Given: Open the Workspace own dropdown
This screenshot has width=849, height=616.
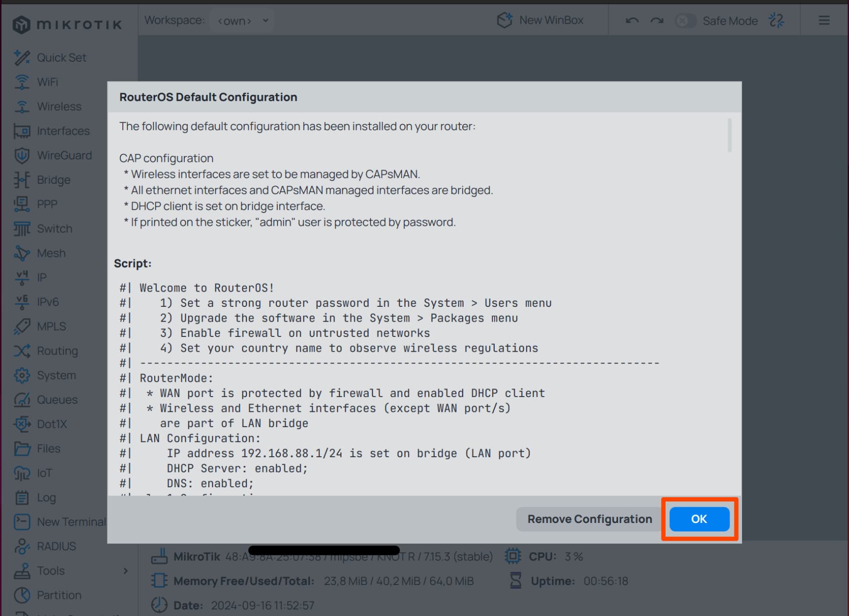Looking at the screenshot, I should (241, 21).
